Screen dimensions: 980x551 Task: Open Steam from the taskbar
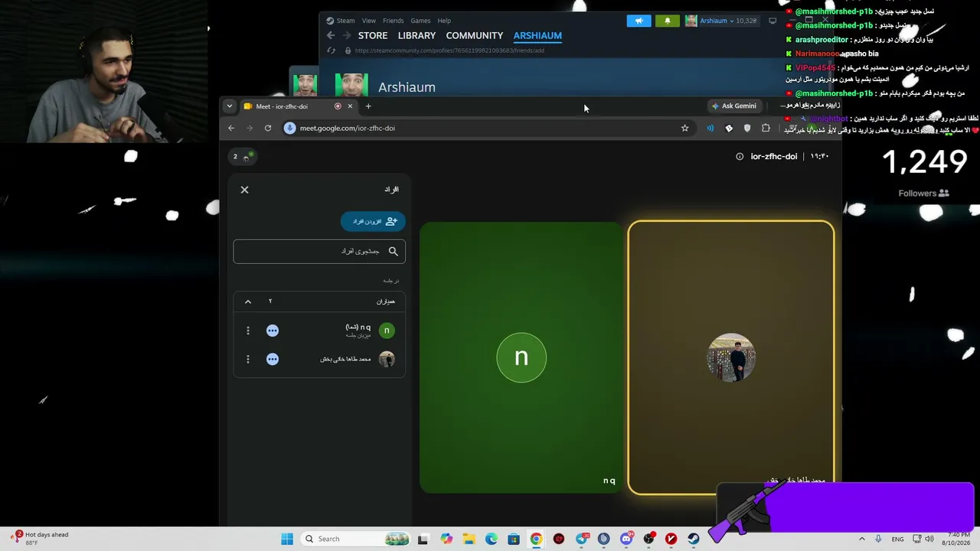(x=694, y=539)
